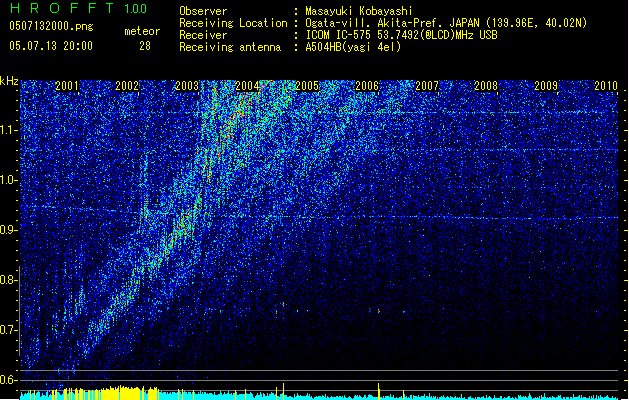The image size is (629, 400).
Task: Click the 0.6 kHz axis label
Action: [9, 380]
